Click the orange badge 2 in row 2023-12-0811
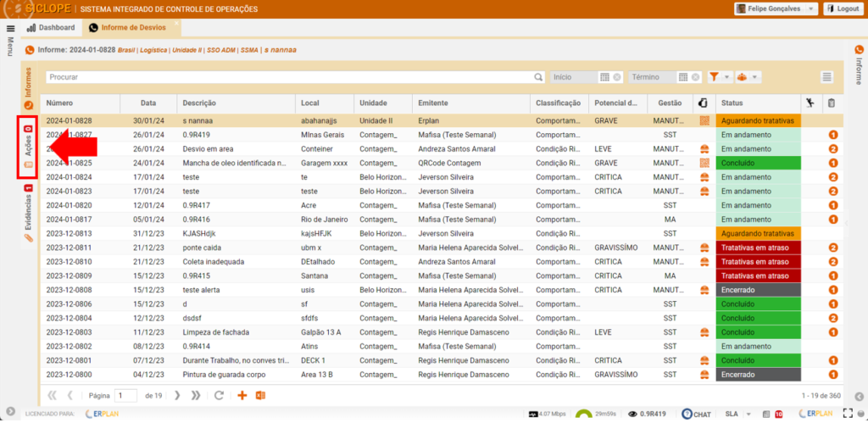Screen dimensions: 868x423 click(833, 248)
